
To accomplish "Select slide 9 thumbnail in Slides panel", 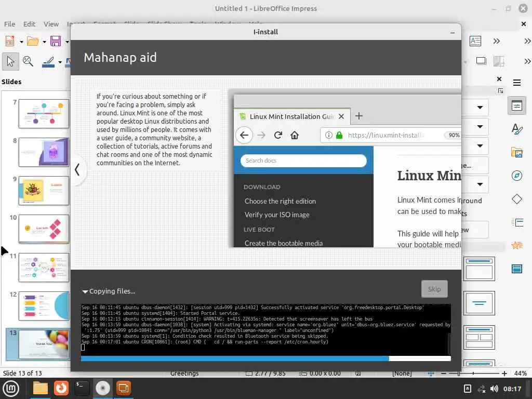I will click(44, 190).
